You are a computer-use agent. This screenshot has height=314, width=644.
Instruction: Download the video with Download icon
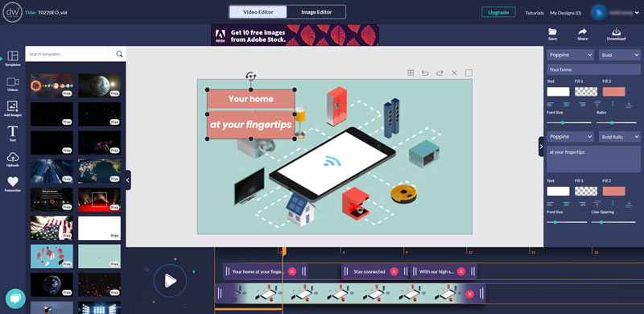click(x=616, y=34)
